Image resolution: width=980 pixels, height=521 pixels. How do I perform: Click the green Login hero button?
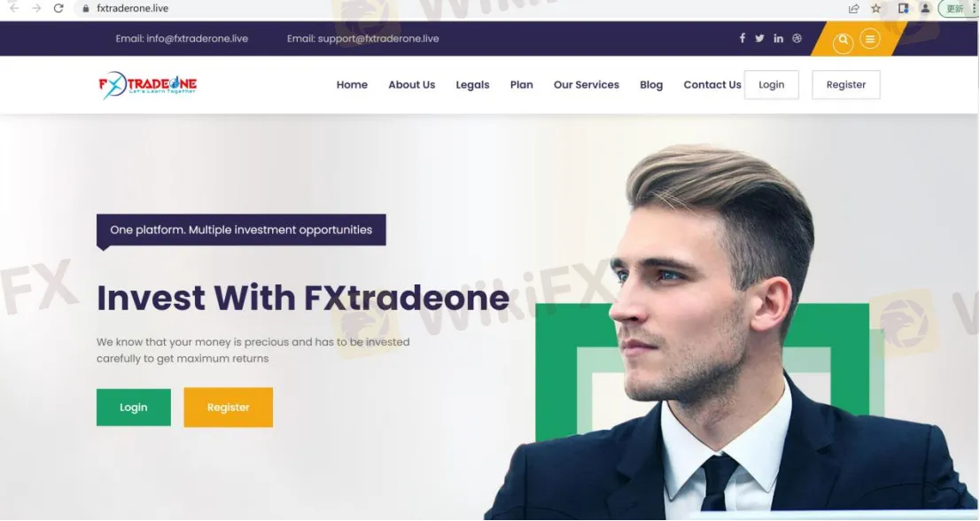point(134,408)
